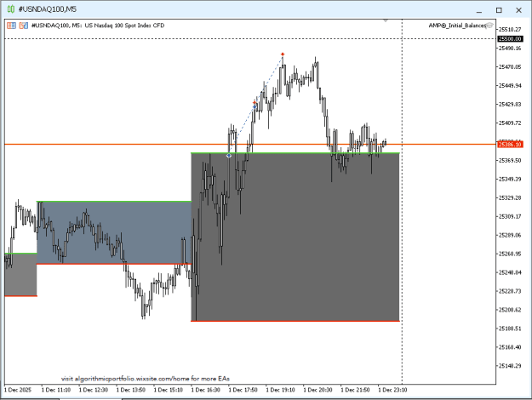Click the '1 Dec 11:10' time axis label
The height and width of the screenshot is (400, 532).
[56, 390]
